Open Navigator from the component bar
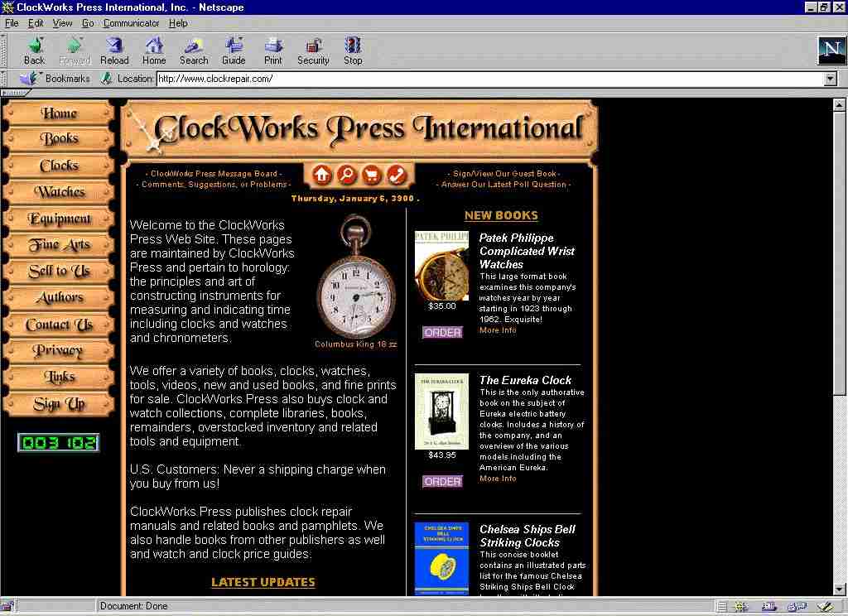 pyautogui.click(x=741, y=607)
